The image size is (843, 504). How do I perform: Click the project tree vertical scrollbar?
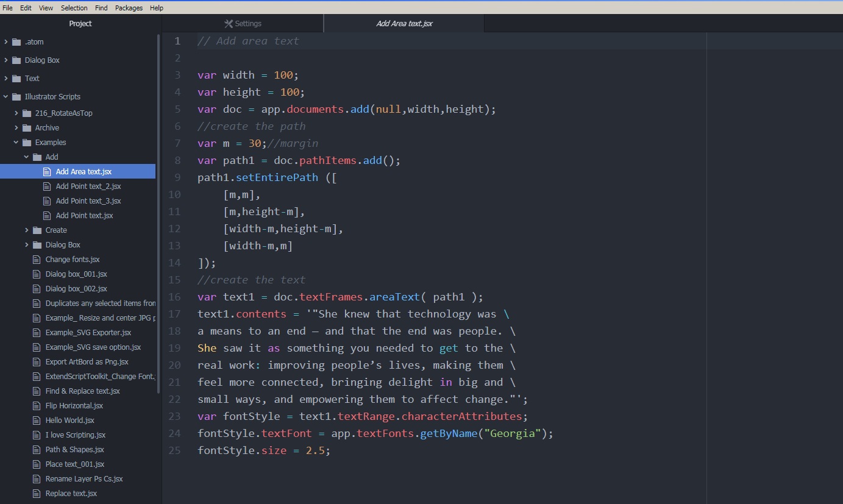158,213
